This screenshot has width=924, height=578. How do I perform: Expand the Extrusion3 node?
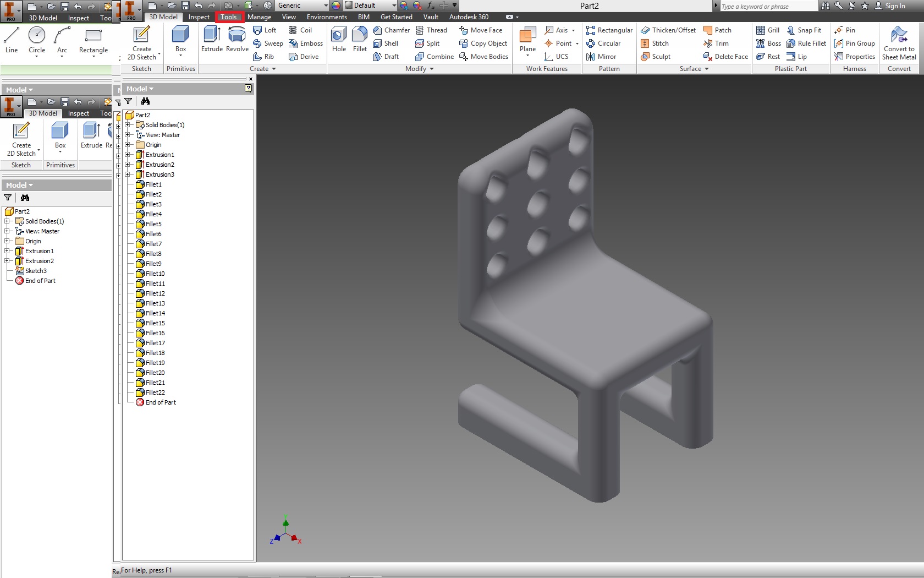click(128, 175)
